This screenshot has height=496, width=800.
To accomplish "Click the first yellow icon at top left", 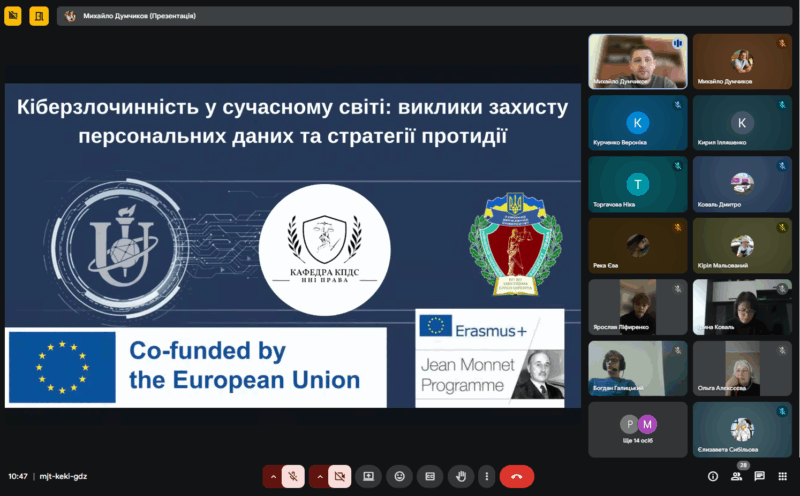I will [x=13, y=16].
